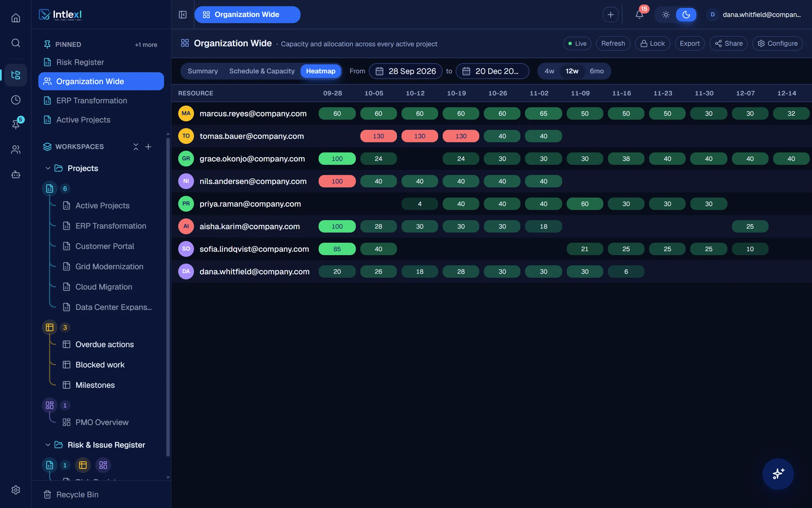Image resolution: width=812 pixels, height=508 pixels.
Task: Click grace.okonjo bright green 100 cell
Action: tap(337, 158)
